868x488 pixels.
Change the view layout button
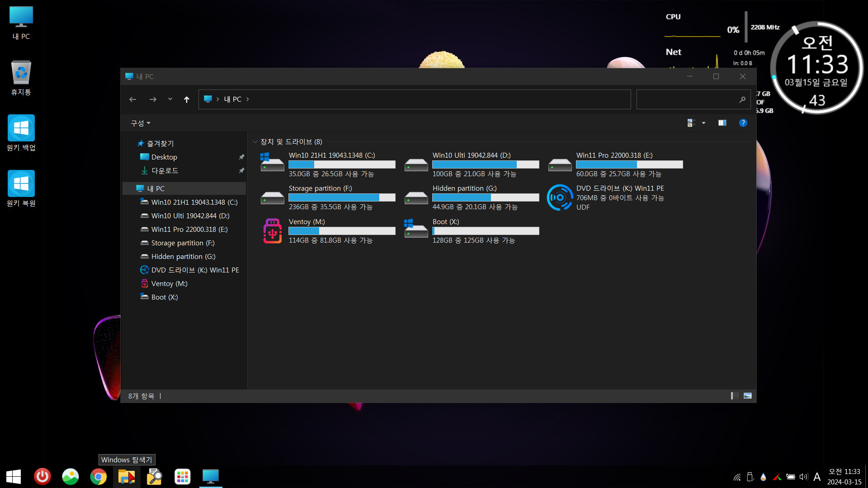691,123
